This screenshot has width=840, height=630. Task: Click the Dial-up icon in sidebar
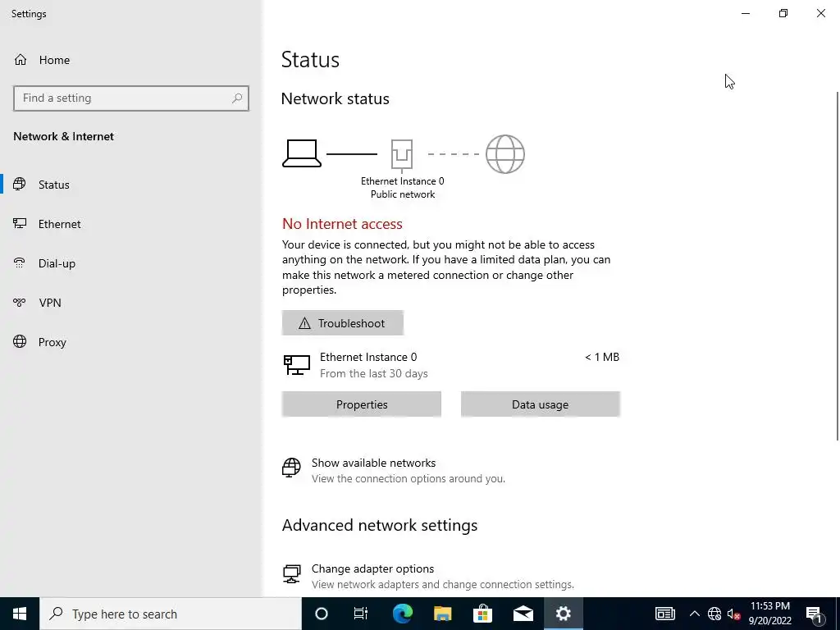click(x=20, y=263)
